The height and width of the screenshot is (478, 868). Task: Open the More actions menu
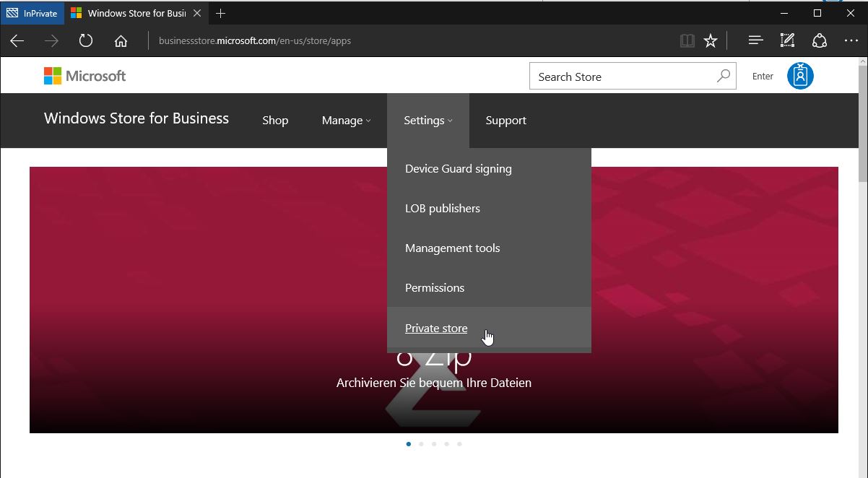click(851, 40)
